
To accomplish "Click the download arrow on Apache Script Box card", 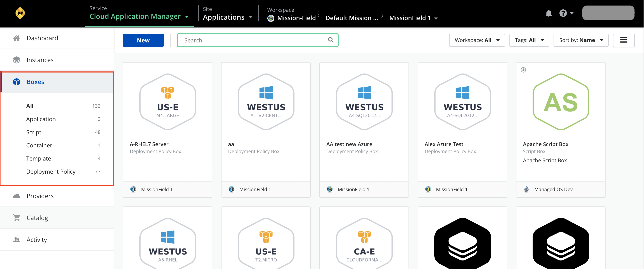I will coord(523,70).
